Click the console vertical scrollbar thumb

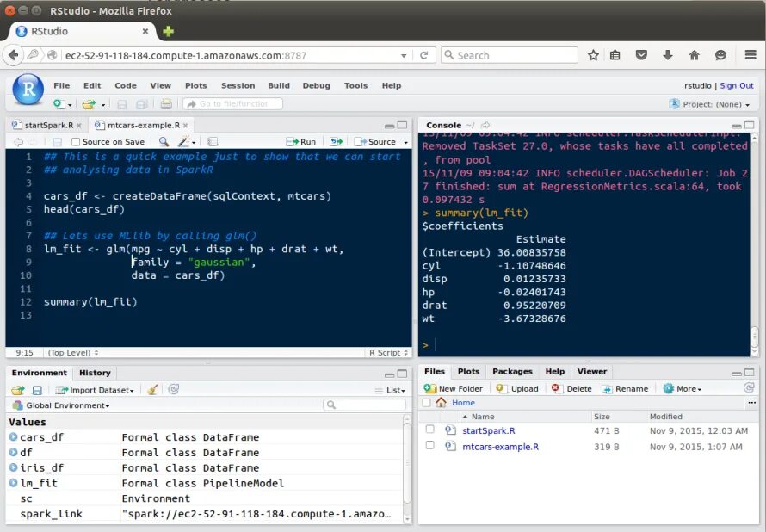tap(754, 337)
